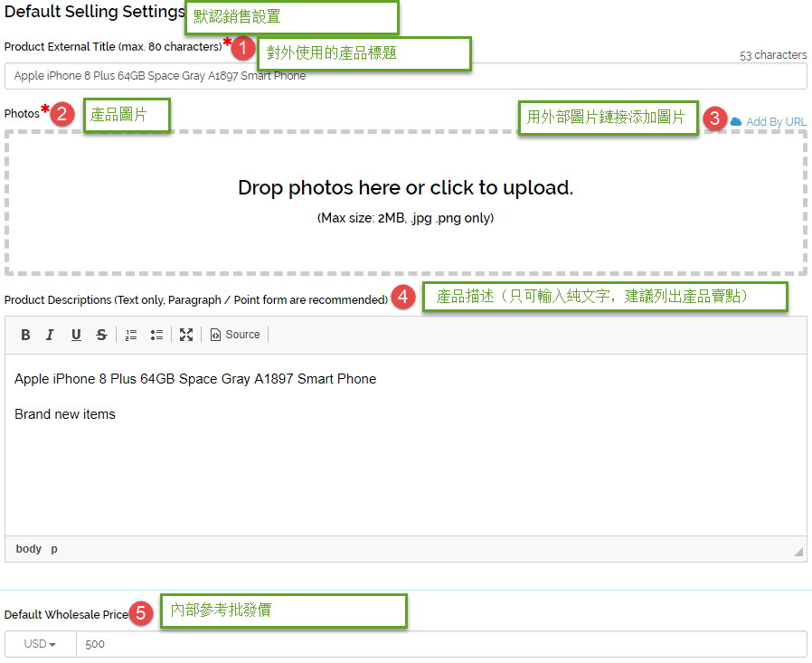Insert a bulleted list

(156, 336)
